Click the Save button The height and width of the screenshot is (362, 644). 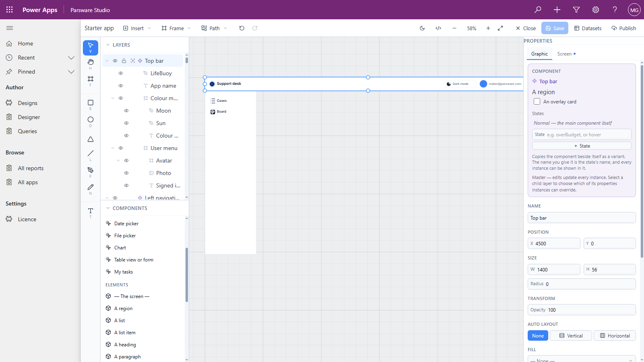tap(555, 28)
